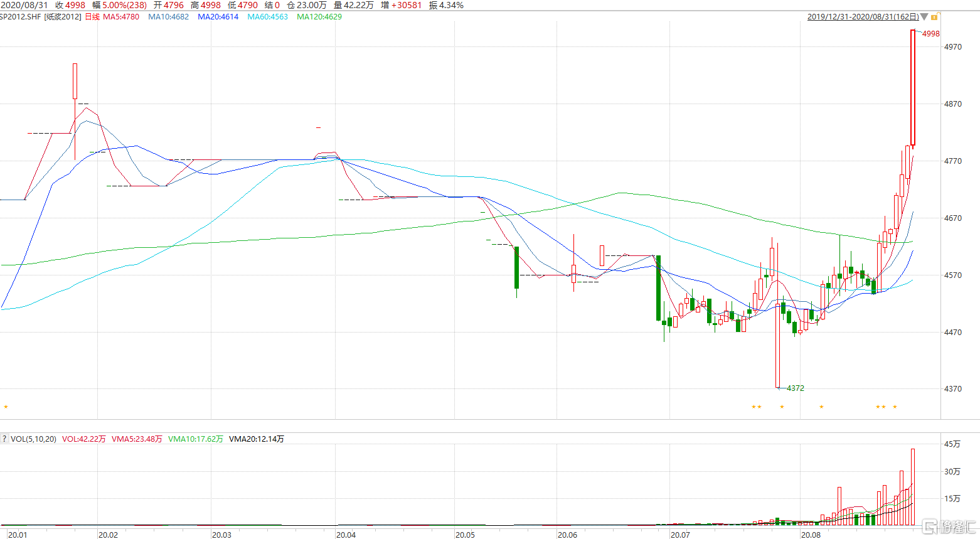Click the 4770 price axis label
This screenshot has height=539, width=980.
[x=952, y=161]
